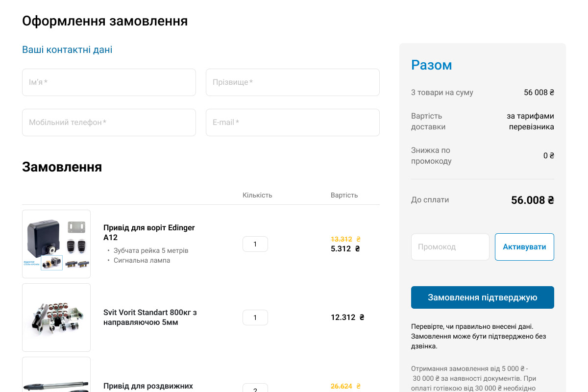Click the Кількість column header
The height and width of the screenshot is (392, 588).
pyautogui.click(x=257, y=195)
